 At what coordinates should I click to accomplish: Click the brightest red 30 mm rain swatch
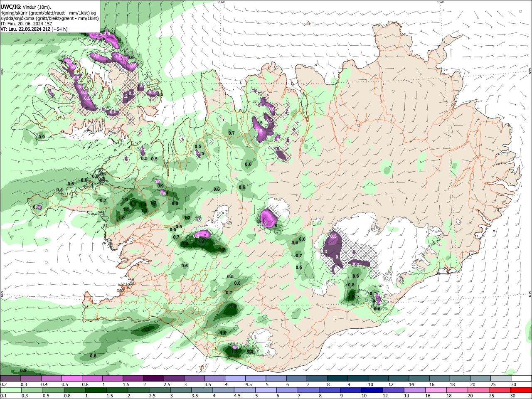pos(521,389)
